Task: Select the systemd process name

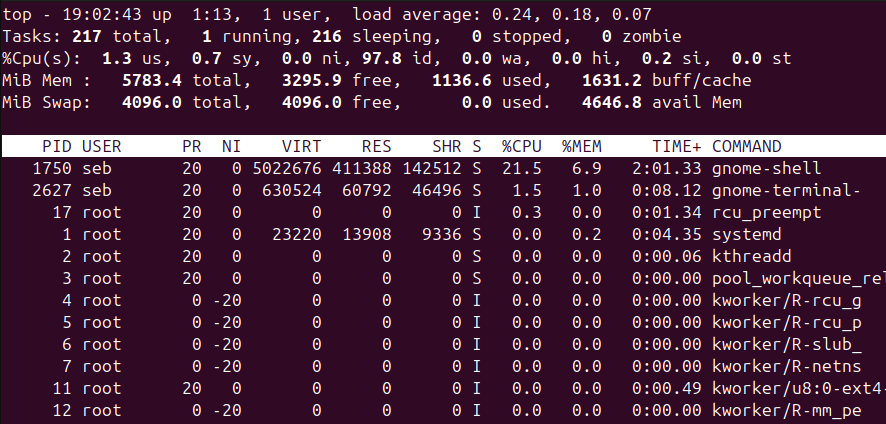Action: pos(746,235)
